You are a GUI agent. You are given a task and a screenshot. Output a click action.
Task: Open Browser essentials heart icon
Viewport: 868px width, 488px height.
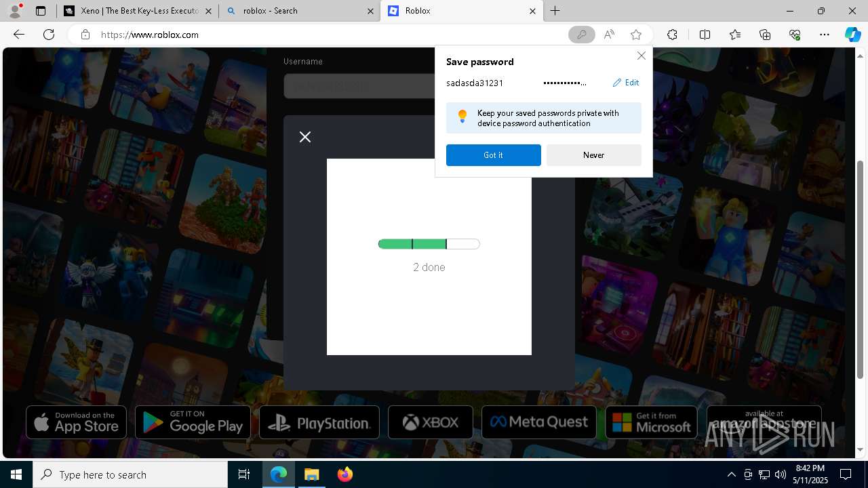[x=795, y=35]
